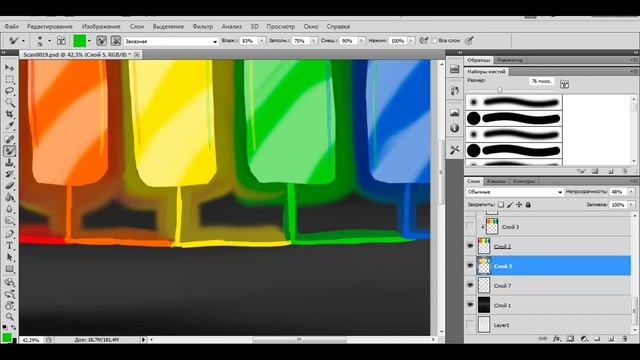Show the Layer1 layer

(470, 324)
